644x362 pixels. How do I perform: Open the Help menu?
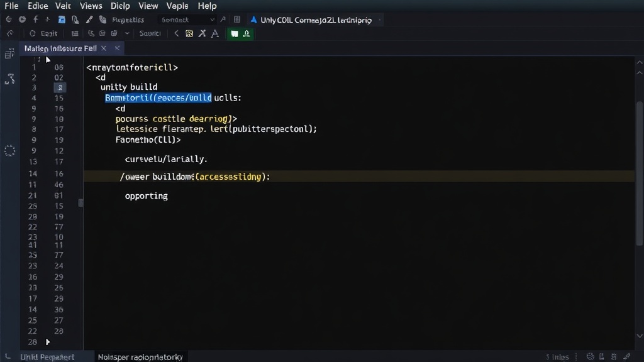207,6
